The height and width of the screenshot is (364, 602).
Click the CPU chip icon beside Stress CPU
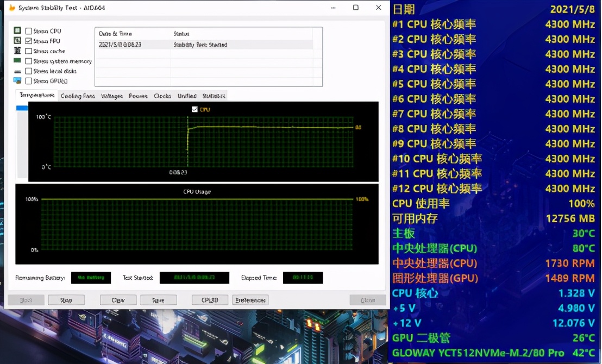point(17,31)
